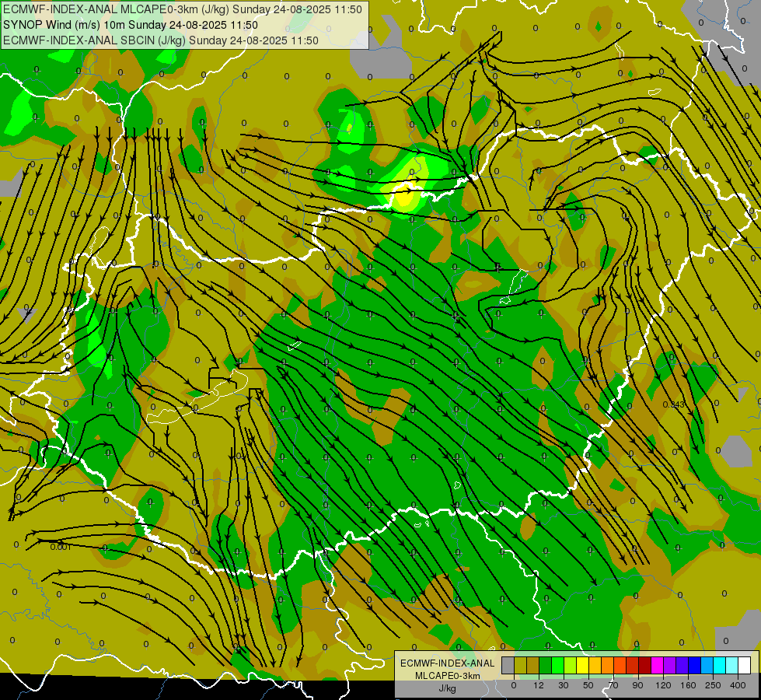This screenshot has height=700, width=761.
Task: Click the brownish-olive legend swatch before 12
Action: point(533,665)
